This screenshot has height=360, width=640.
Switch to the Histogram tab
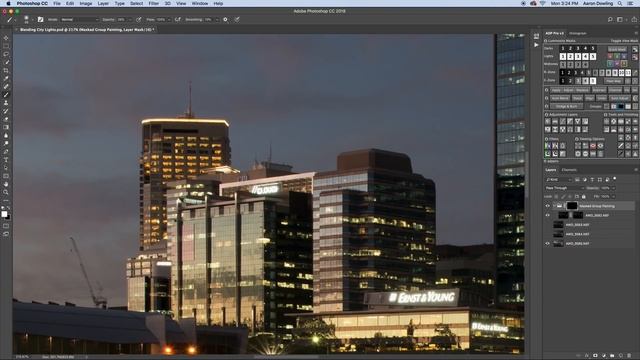[x=578, y=33]
